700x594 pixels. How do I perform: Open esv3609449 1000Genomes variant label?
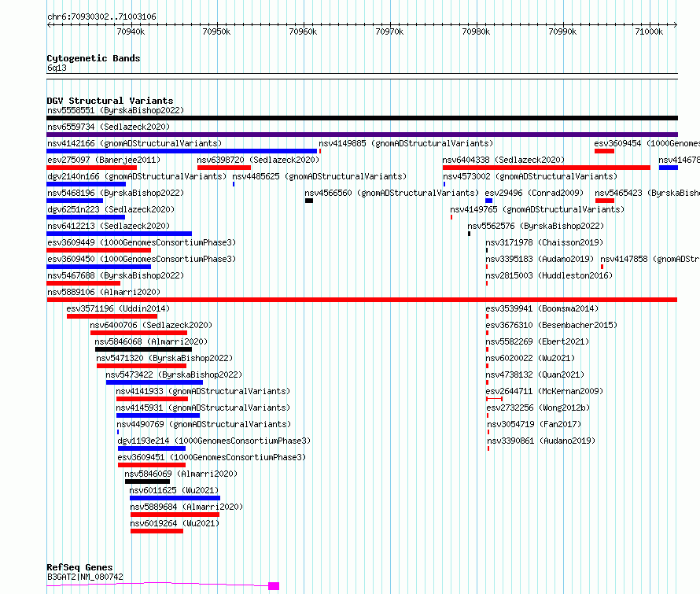[x=142, y=242]
